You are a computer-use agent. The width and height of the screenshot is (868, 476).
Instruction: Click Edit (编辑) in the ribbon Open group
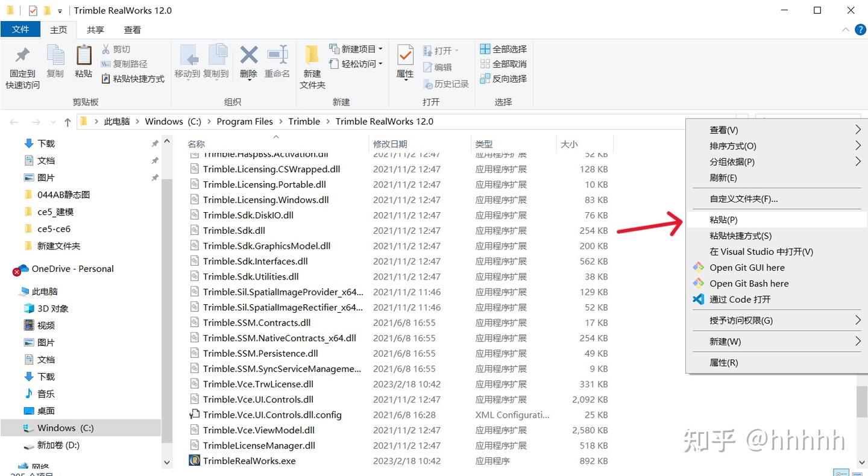[x=437, y=67]
